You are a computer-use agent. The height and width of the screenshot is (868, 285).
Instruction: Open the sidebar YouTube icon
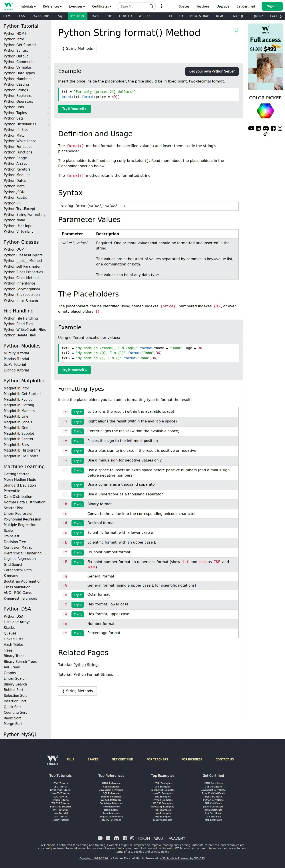click(251, 128)
